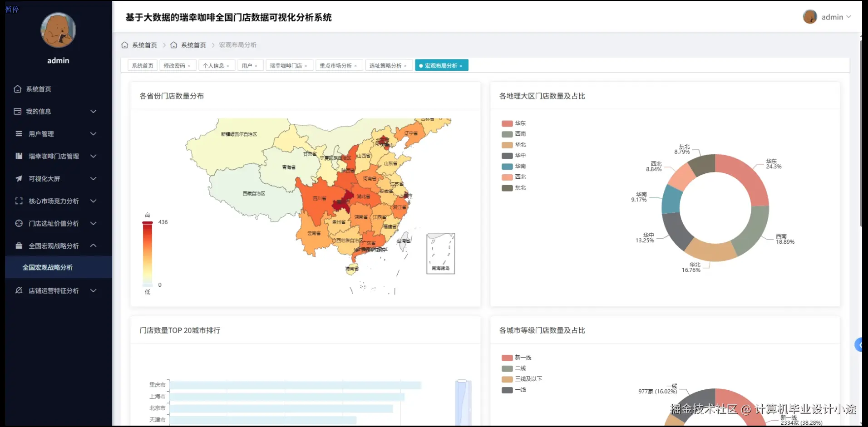868x427 pixels.
Task: Click the 南海诸岛 inset map
Action: tap(440, 254)
